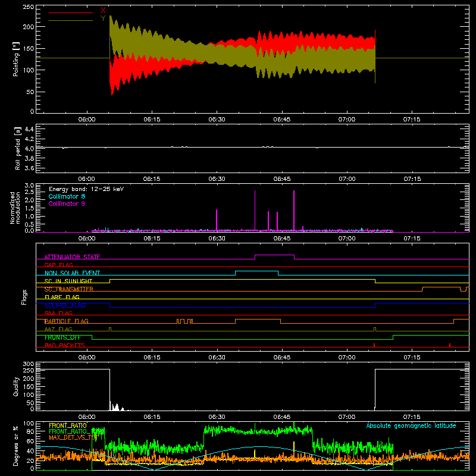Click the raised attenuator state step segment

click(x=274, y=255)
